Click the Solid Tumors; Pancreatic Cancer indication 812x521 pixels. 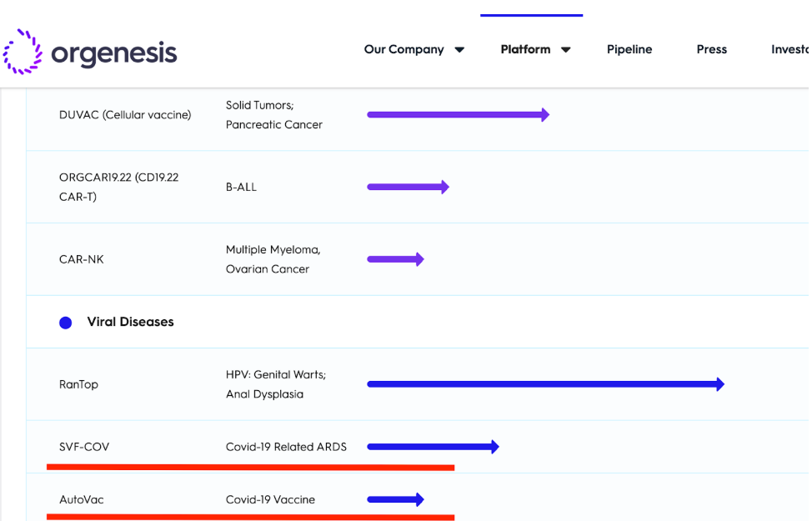click(x=274, y=115)
